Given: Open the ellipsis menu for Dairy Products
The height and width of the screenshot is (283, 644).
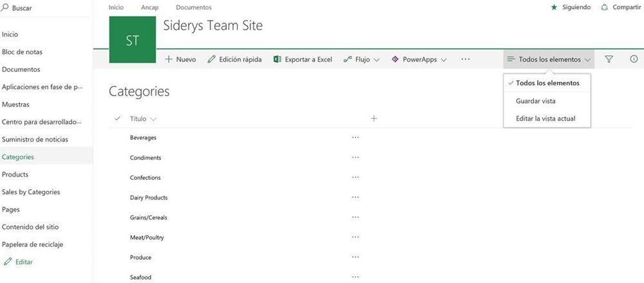Looking at the screenshot, I should pos(355,197).
